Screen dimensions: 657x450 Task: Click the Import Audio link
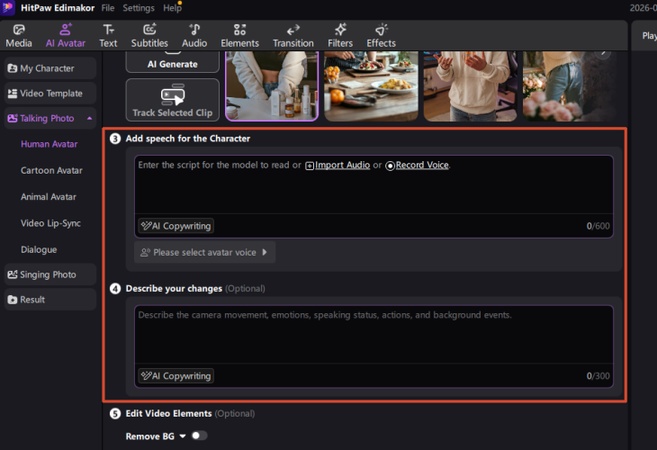338,165
